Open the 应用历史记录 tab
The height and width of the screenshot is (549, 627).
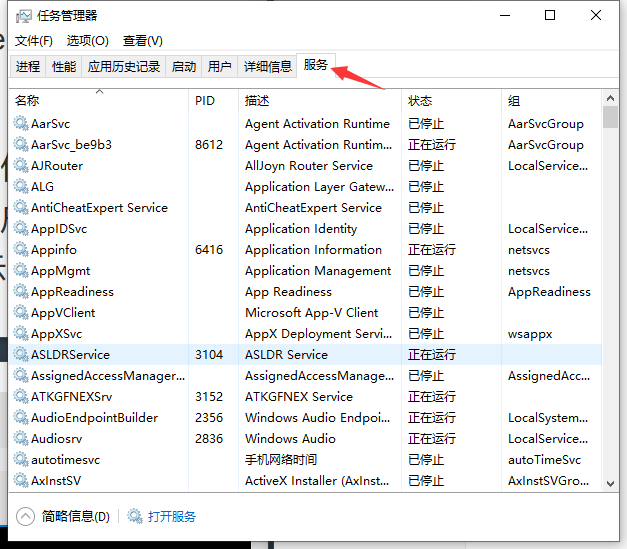pos(124,66)
